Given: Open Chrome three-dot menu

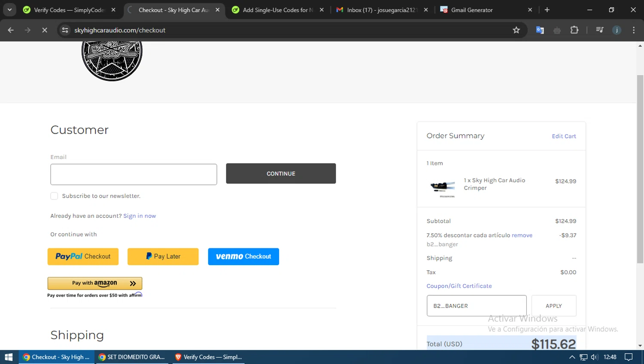Looking at the screenshot, I should [634, 30].
